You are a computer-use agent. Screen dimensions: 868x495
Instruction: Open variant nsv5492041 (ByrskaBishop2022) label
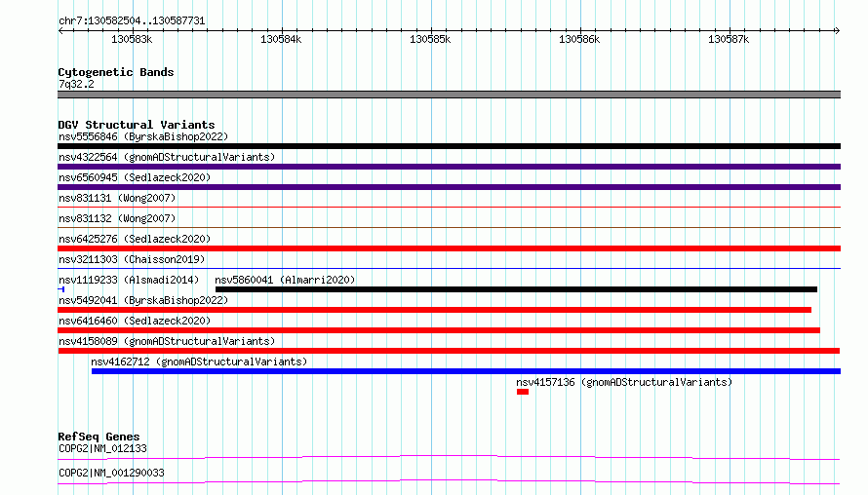coord(143,300)
